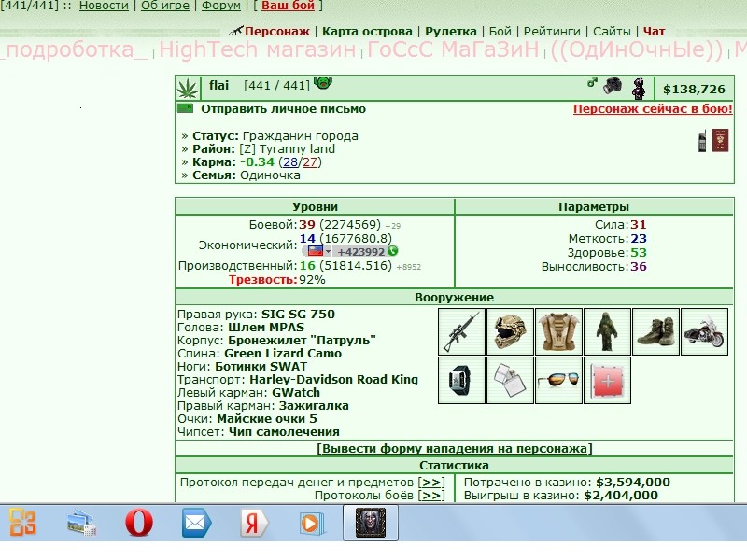Follow the Новости link at top

point(104,6)
